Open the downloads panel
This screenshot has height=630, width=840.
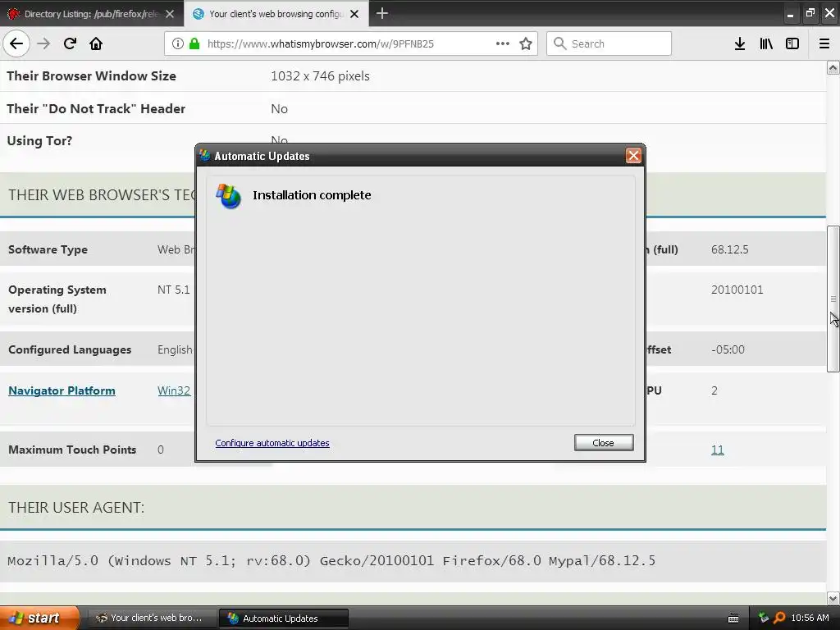[740, 43]
